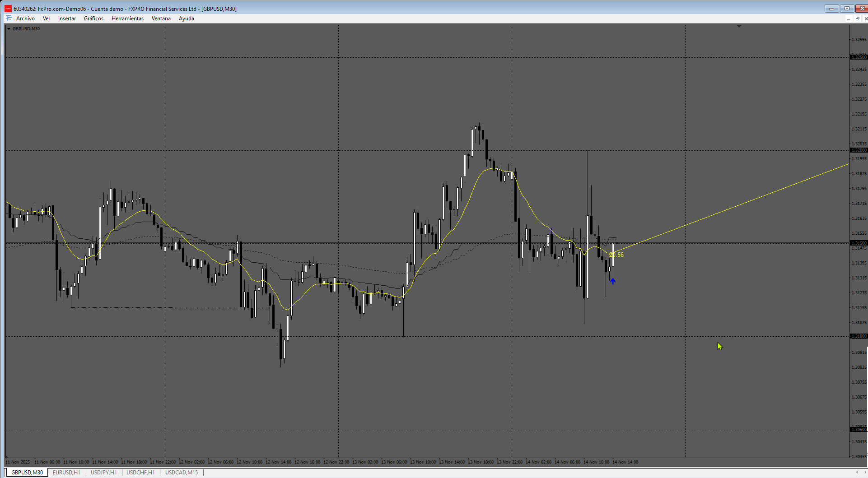Click the 1.32000 price level label
The height and width of the screenshot is (478, 868).
[859, 150]
